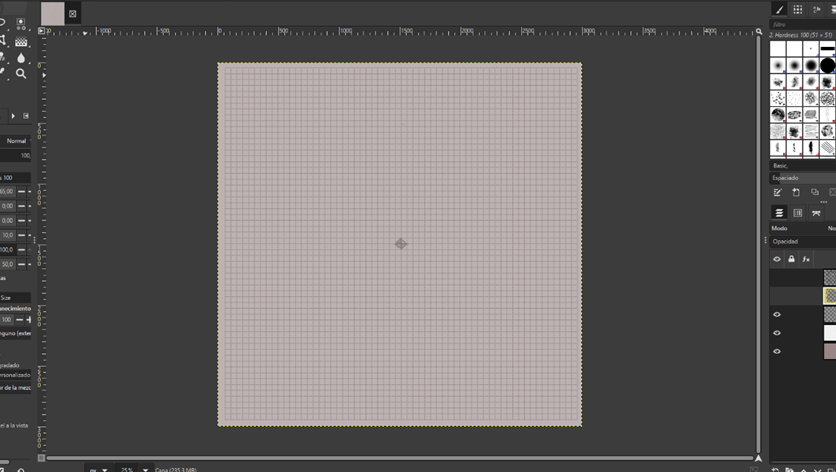Select the large solid black round brush

tap(828, 65)
